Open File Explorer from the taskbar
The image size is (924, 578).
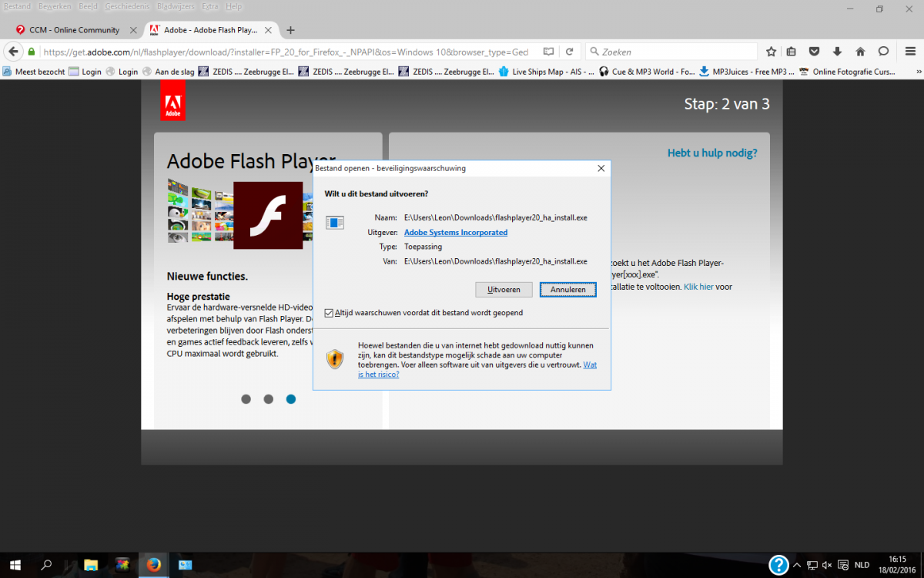pyautogui.click(x=90, y=565)
